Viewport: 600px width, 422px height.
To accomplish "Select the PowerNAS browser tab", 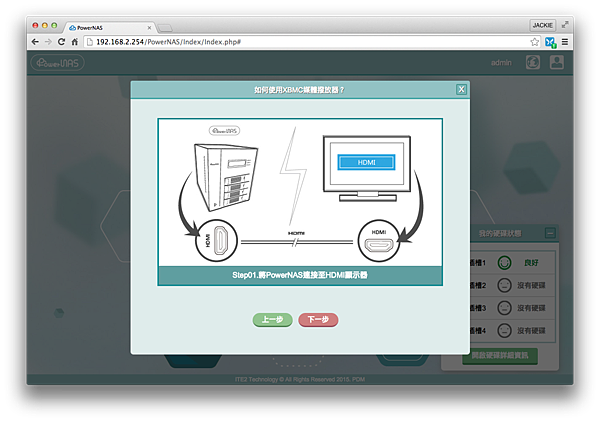I will [109, 28].
